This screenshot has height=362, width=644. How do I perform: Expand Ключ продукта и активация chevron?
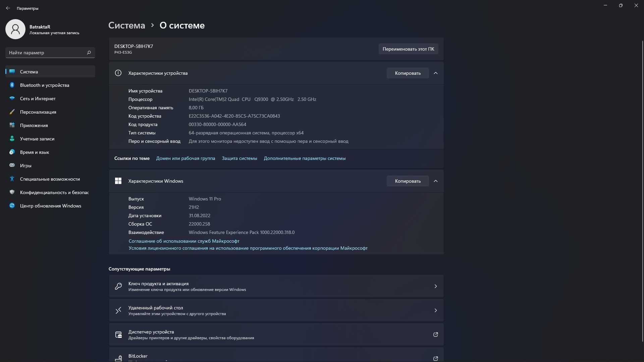click(435, 286)
